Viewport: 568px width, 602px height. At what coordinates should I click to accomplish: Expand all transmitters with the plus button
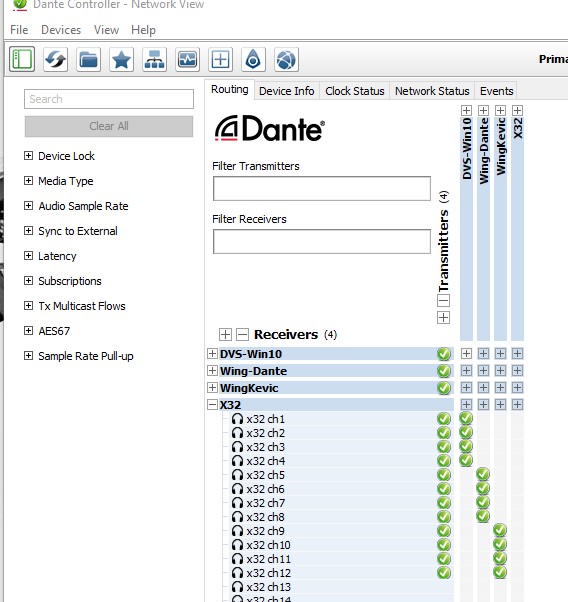pos(443,318)
